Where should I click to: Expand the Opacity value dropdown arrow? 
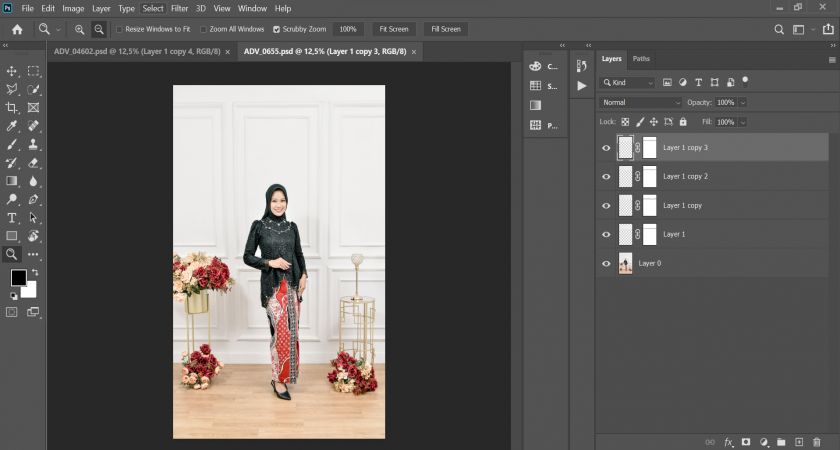743,102
